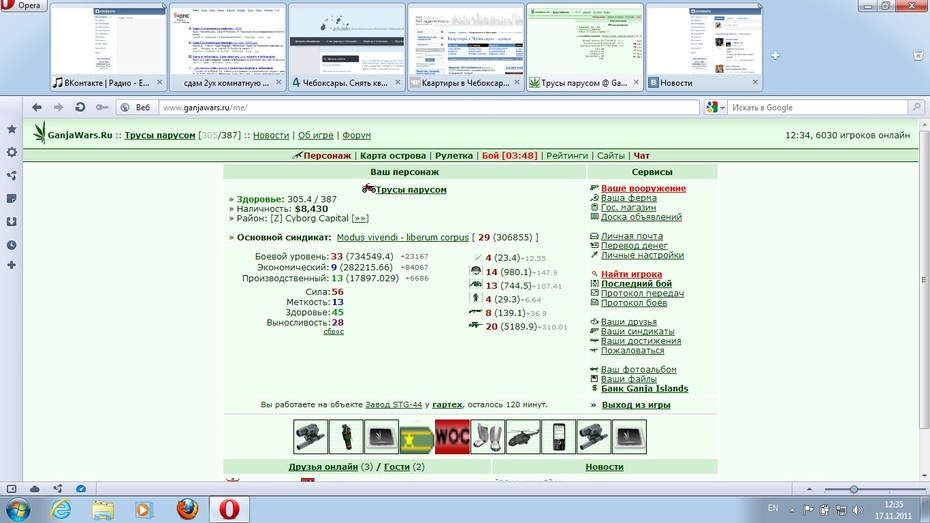Screen dimensions: 930x523
Task: Switch to the Квартиры в Чебоксар tab
Action: (x=466, y=47)
